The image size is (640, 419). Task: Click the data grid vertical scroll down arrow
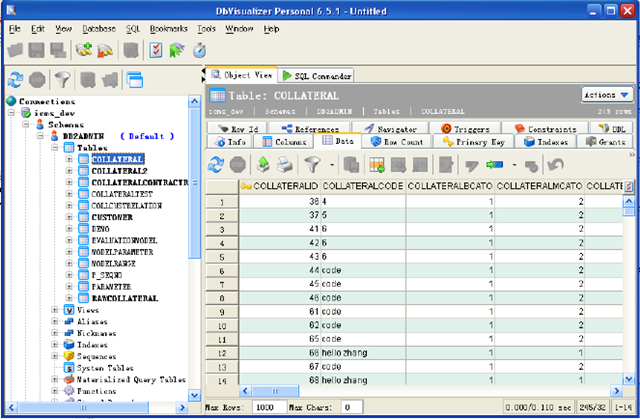click(629, 379)
